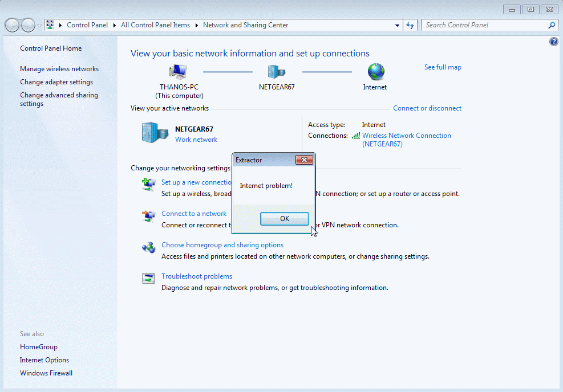This screenshot has width=563, height=392.
Task: Expand the All Control Panel Items breadcrumb arrow
Action: tap(197, 25)
